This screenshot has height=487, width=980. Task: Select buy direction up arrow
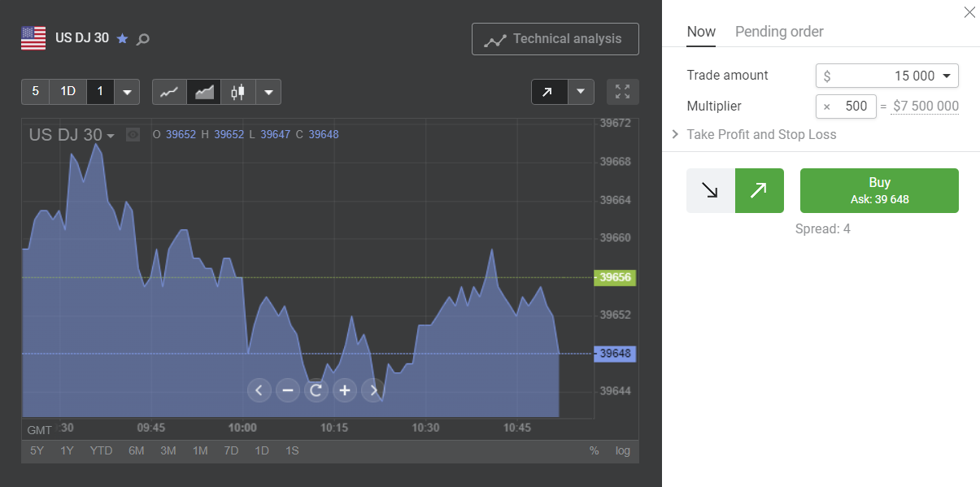pyautogui.click(x=760, y=191)
